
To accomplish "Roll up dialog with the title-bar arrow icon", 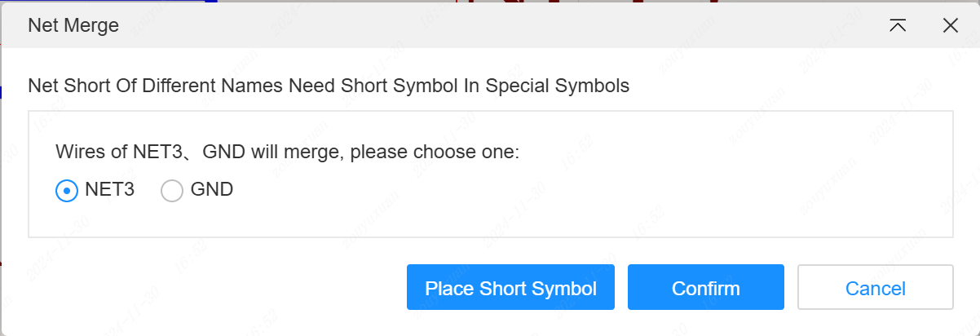I will pos(898,25).
